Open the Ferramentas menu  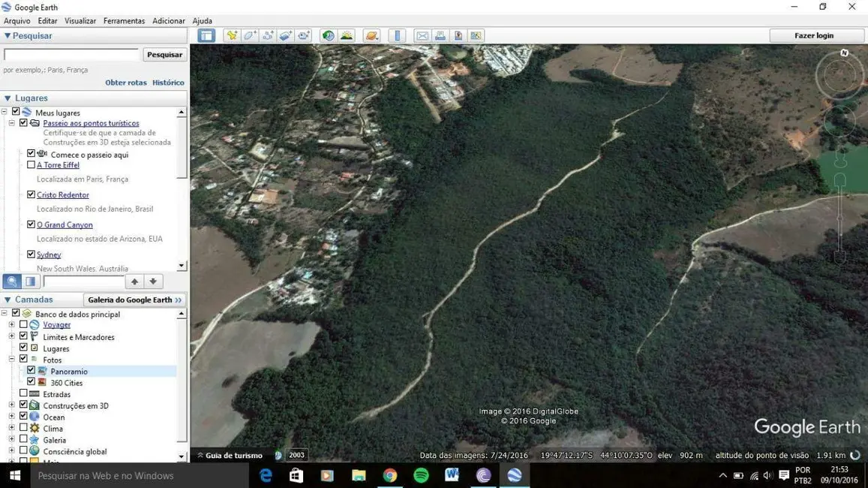tap(124, 21)
